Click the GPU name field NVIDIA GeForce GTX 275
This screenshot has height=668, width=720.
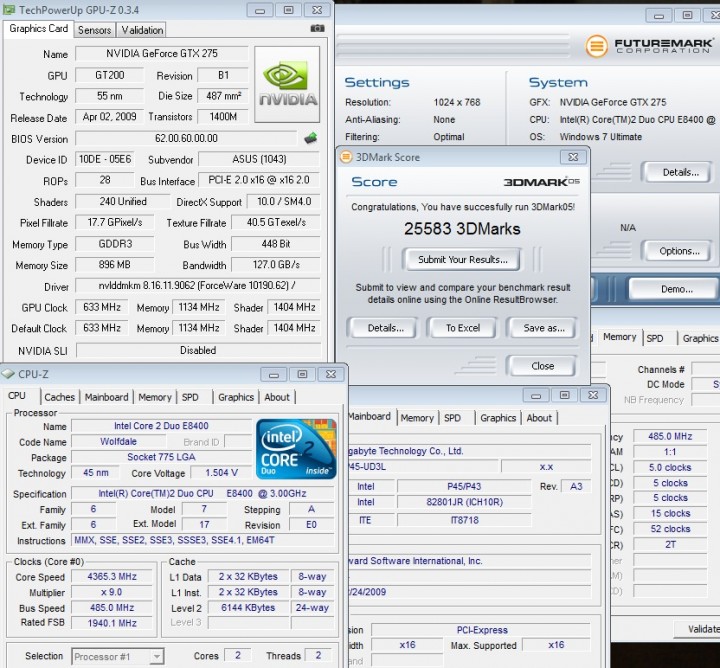[162, 53]
